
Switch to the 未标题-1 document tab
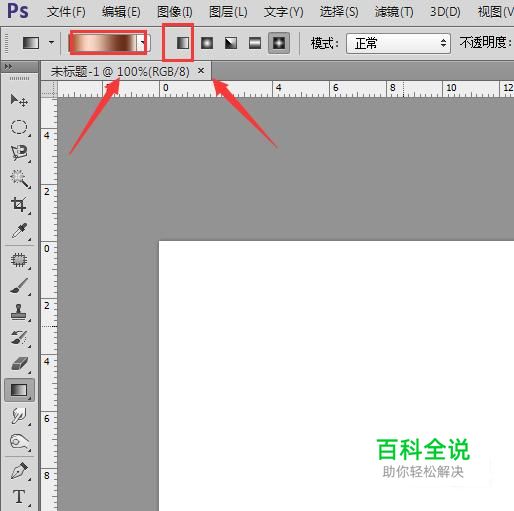120,71
